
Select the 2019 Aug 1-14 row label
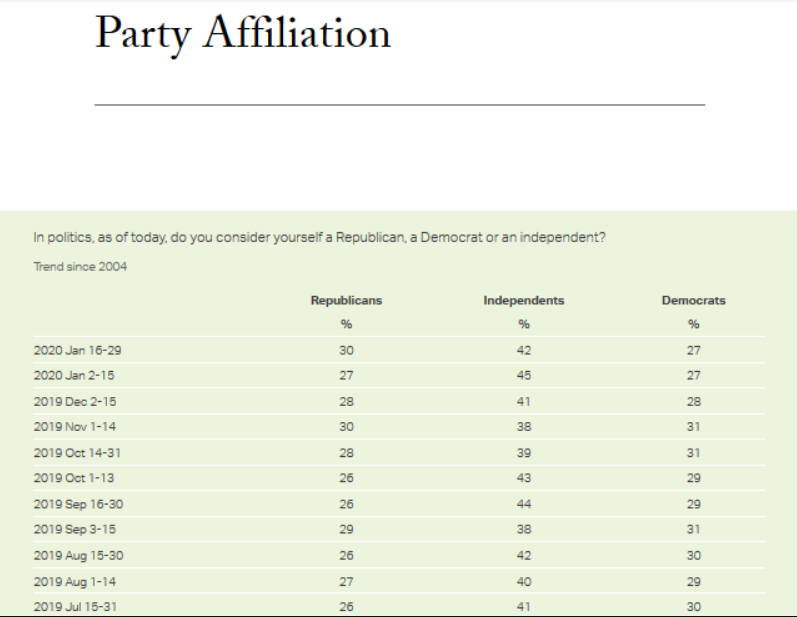tap(75, 581)
